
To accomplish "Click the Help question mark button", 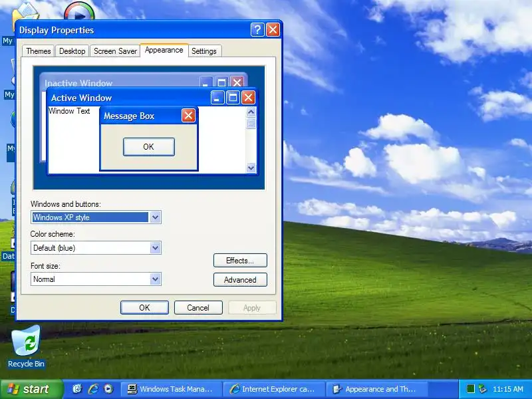I will coord(257,30).
